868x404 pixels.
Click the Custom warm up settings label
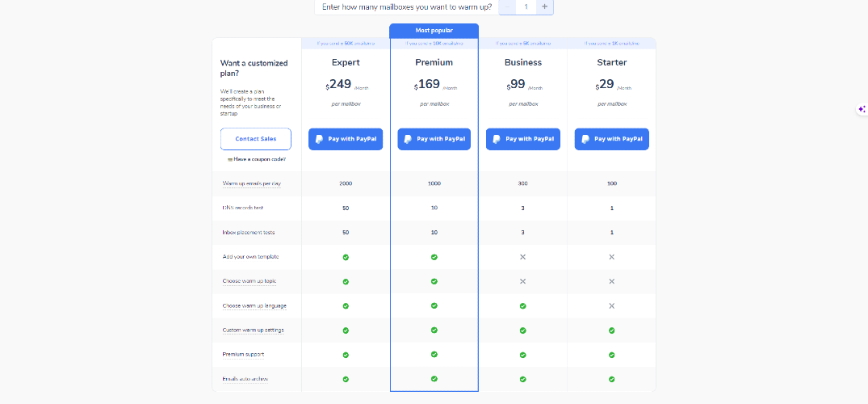253,330
